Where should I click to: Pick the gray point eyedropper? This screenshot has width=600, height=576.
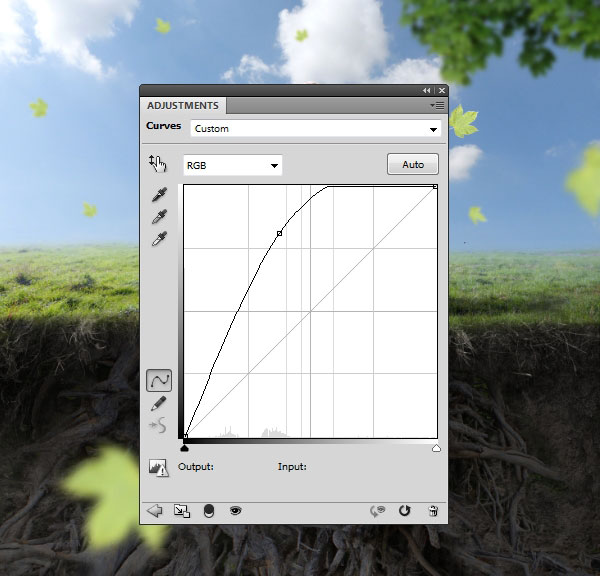(159, 217)
